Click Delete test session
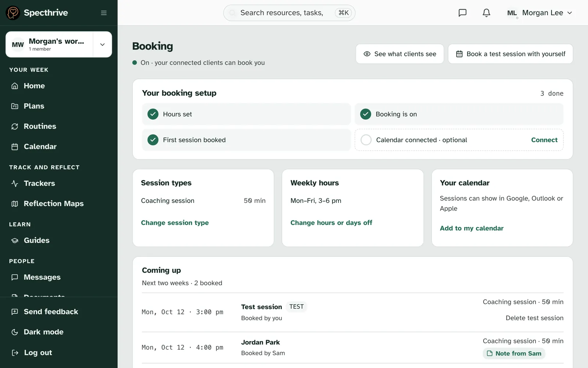 pos(534,318)
